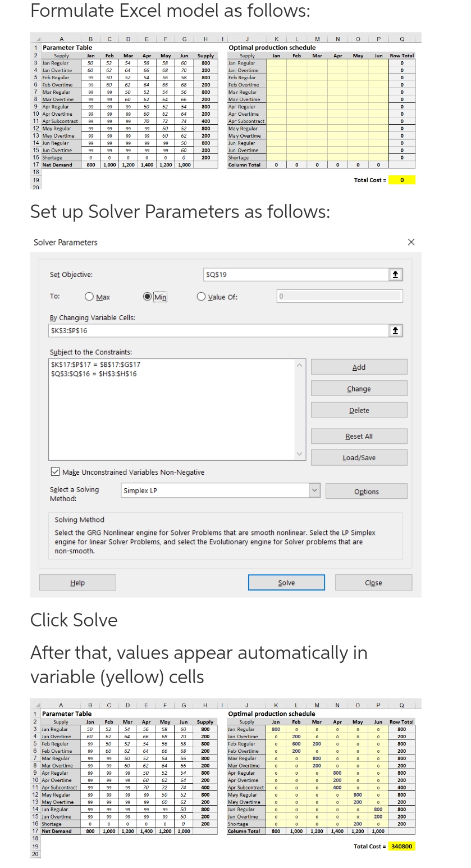Select the Value Of radio button

tap(201, 297)
